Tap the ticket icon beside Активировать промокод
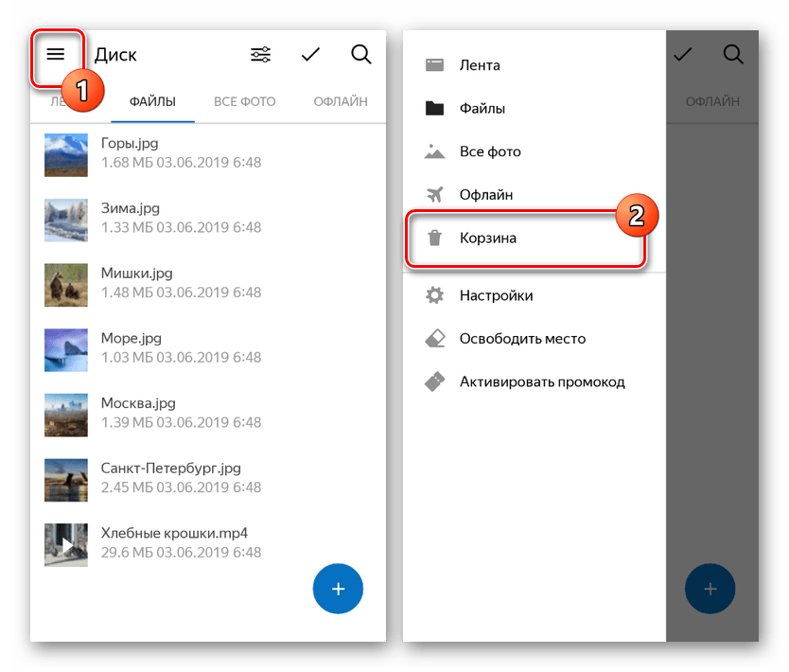 pyautogui.click(x=434, y=382)
